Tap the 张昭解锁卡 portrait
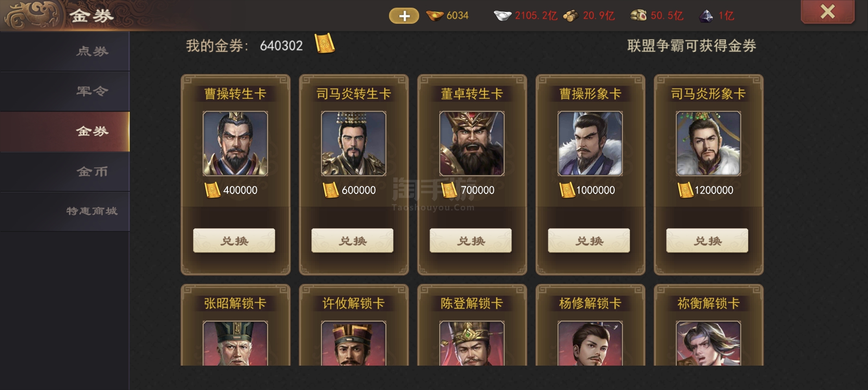This screenshot has height=390, width=868. (235, 343)
